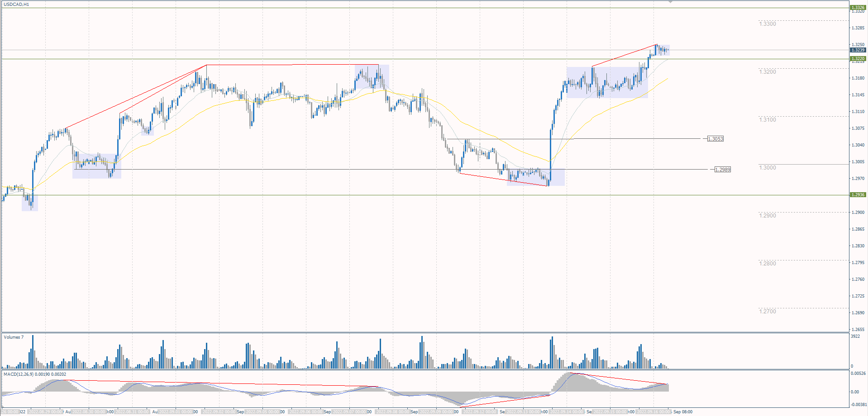Click 1.2760 on the price axis
This screenshot has width=868, height=416.
(858, 279)
